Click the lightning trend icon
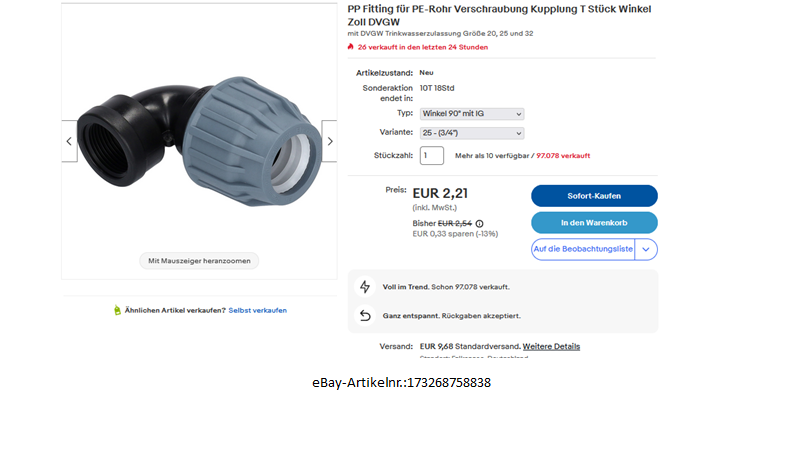The image size is (800, 450). click(365, 287)
